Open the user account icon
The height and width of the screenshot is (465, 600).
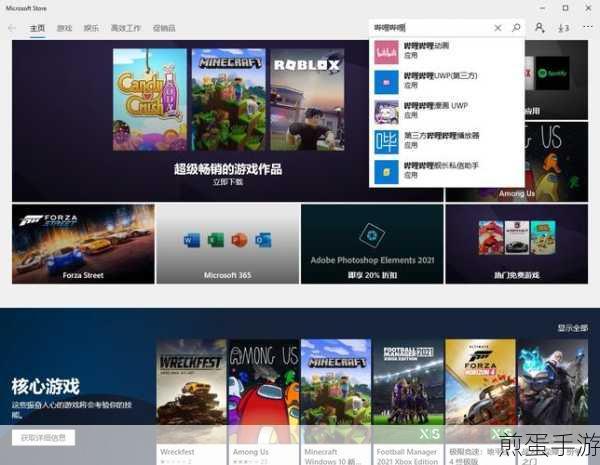(x=539, y=28)
